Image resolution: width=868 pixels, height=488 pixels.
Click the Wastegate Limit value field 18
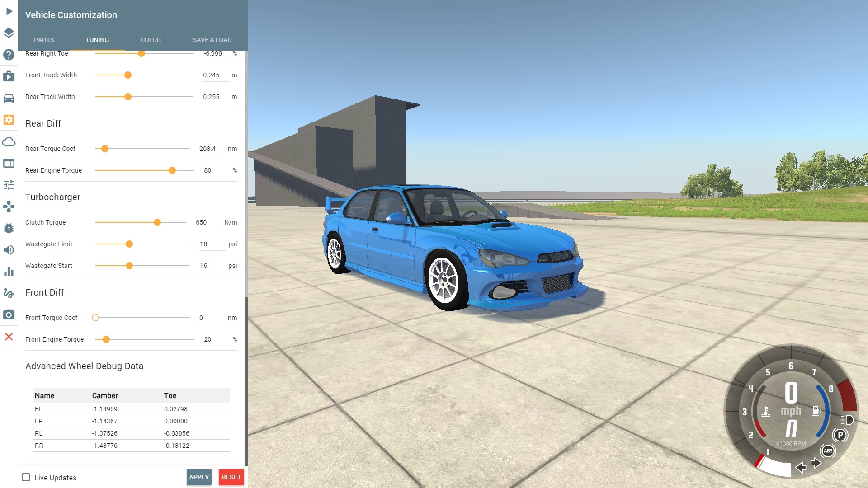coord(212,244)
